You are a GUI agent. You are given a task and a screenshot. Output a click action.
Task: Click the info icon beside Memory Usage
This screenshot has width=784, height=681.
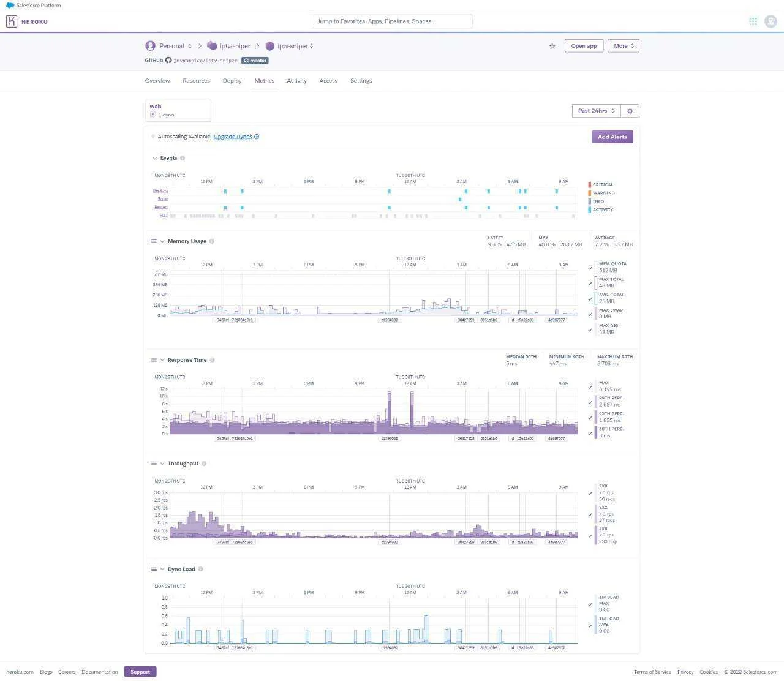pyautogui.click(x=212, y=241)
